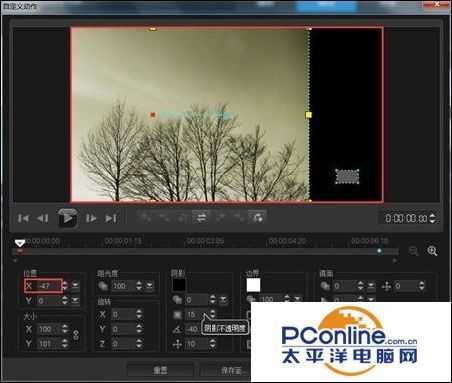Screen dimensions: 452x383
Task: Click the opacity icon beside value 100
Action: pyautogui.click(x=103, y=286)
